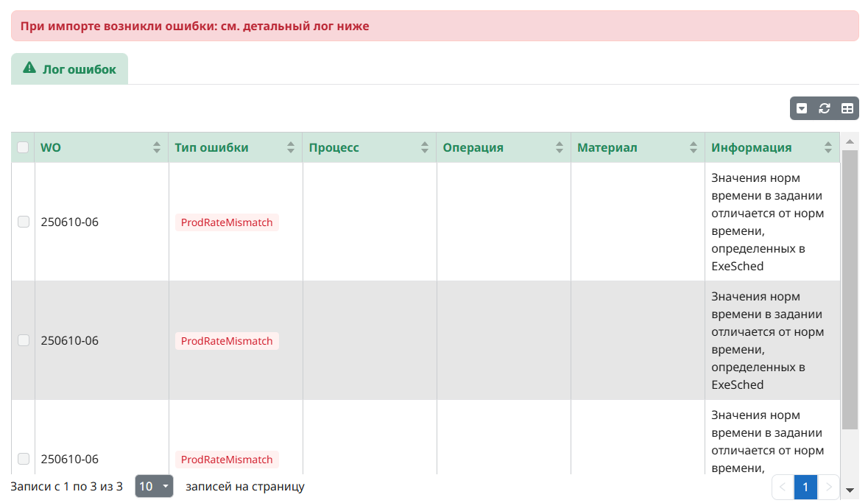Open the column visibility grid icon
This screenshot has height=503, width=868.
[847, 108]
